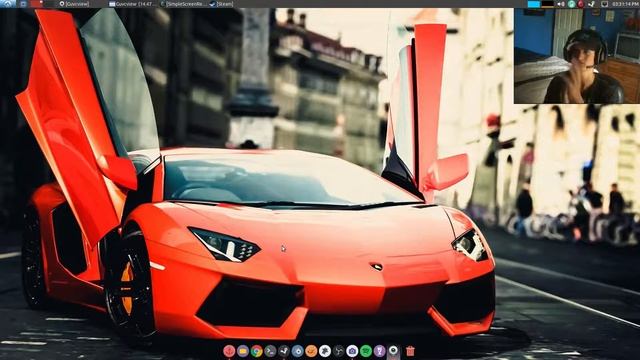Open the applications menu in the top panel

point(8,4)
